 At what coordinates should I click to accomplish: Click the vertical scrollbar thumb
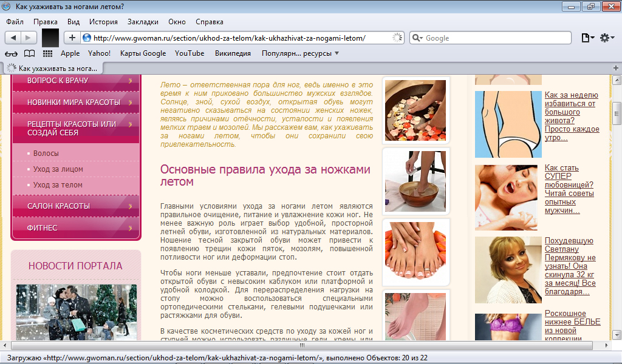[x=617, y=113]
